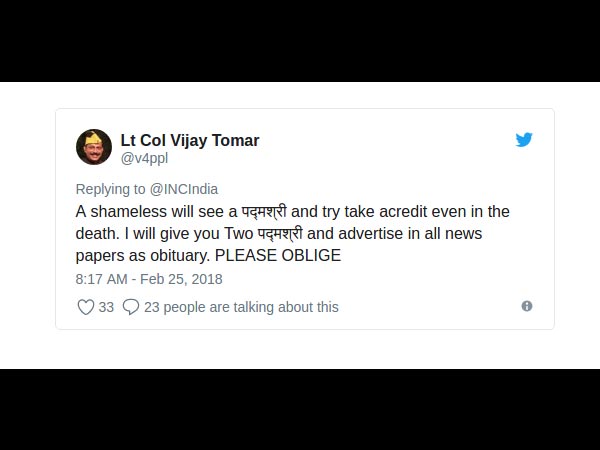Click the phrase "A shameless will see"

click(x=147, y=211)
